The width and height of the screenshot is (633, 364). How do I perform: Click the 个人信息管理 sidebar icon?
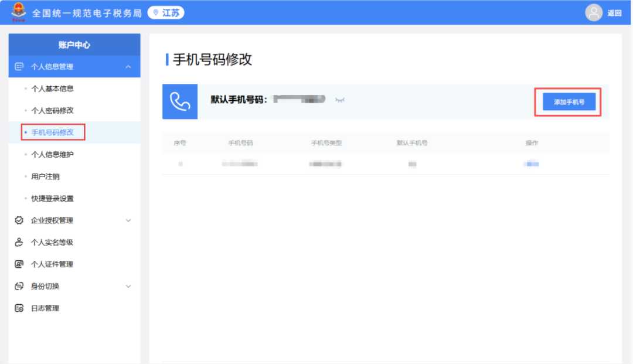coord(19,67)
